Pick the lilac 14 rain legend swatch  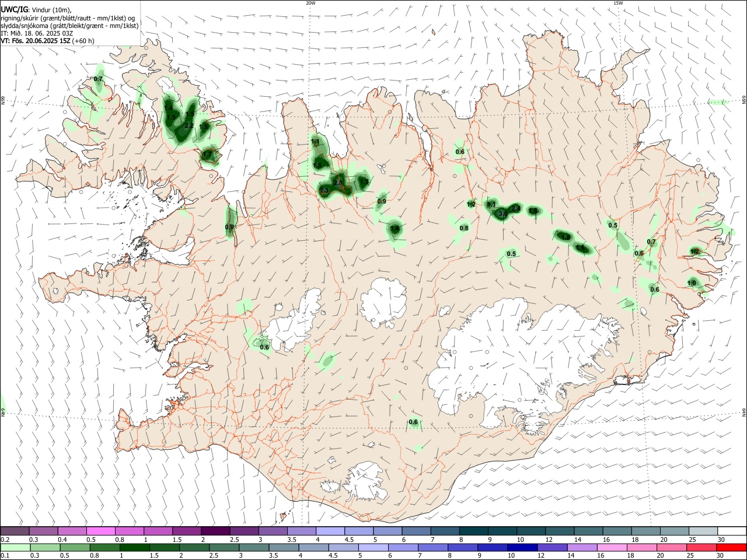pyautogui.click(x=582, y=547)
